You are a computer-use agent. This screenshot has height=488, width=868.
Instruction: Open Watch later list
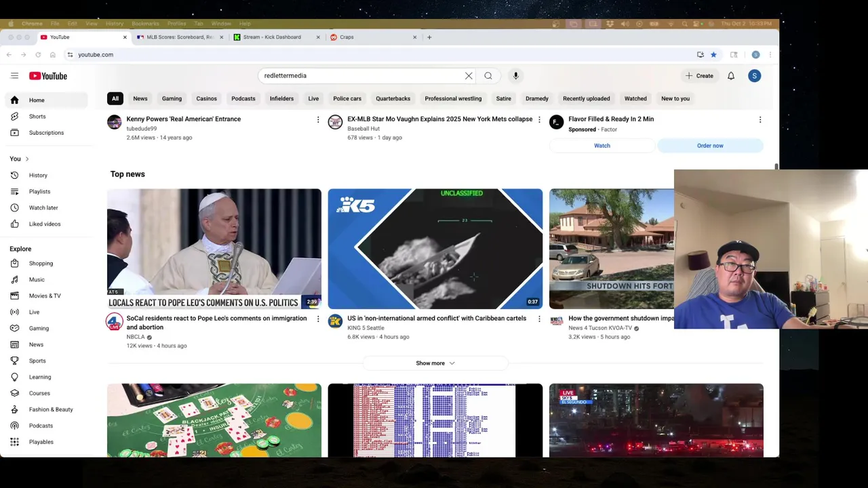point(46,207)
